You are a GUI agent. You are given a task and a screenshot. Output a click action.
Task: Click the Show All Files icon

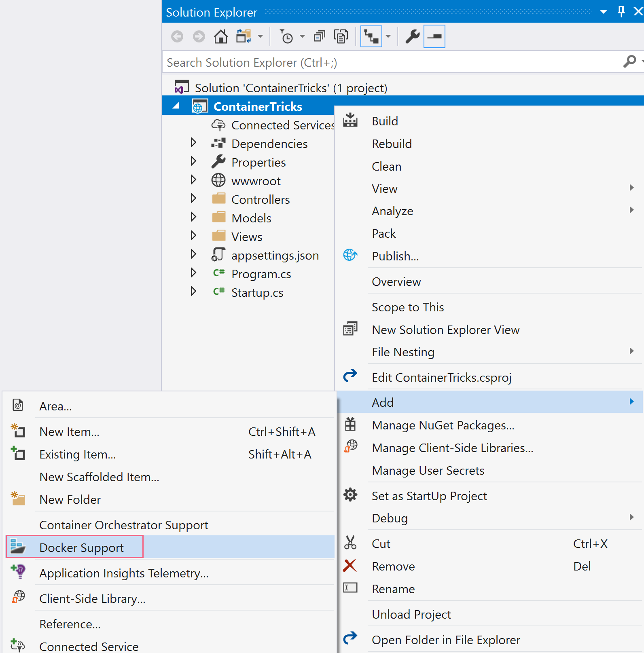tap(341, 37)
